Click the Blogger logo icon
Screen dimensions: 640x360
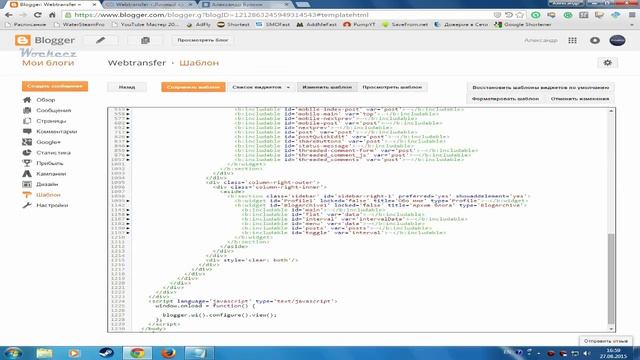tap(22, 40)
